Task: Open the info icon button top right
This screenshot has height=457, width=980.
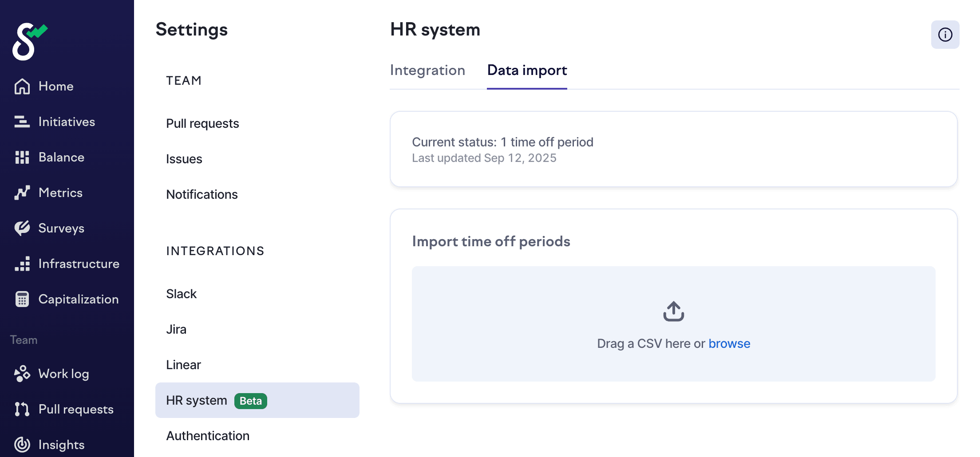Action: [945, 35]
